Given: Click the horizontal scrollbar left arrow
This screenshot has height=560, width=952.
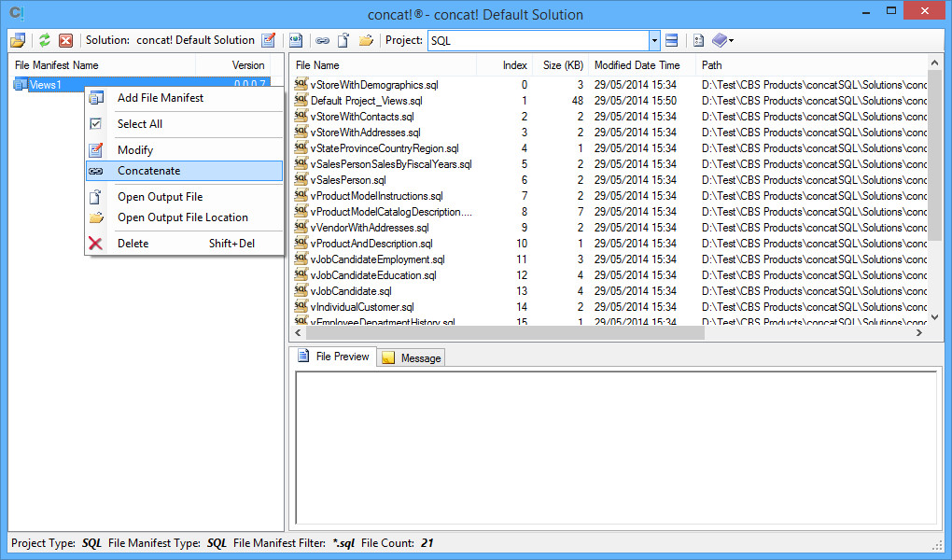Looking at the screenshot, I should (298, 333).
